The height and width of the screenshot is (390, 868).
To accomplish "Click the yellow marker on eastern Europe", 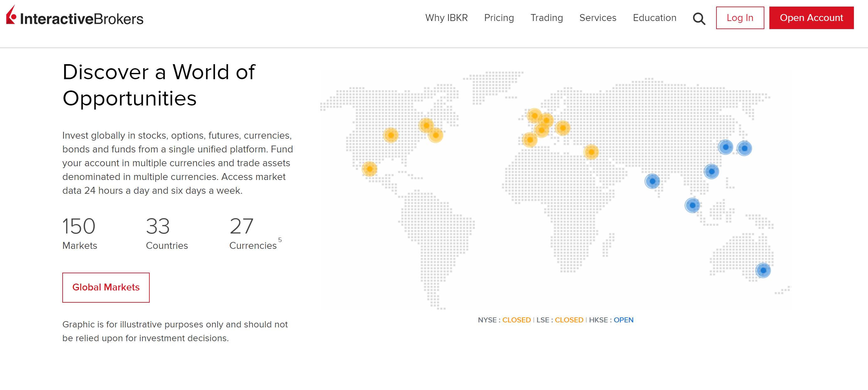I will pos(562,128).
